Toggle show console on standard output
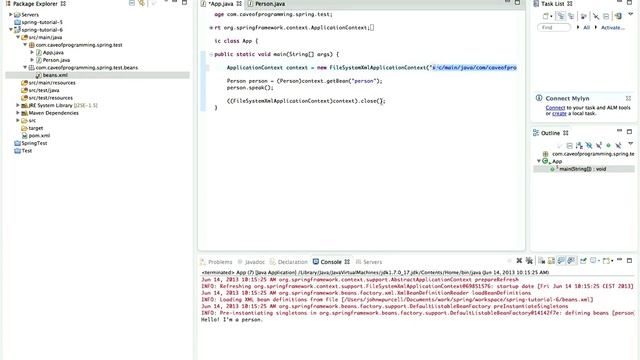The image size is (640, 360). 561,260
